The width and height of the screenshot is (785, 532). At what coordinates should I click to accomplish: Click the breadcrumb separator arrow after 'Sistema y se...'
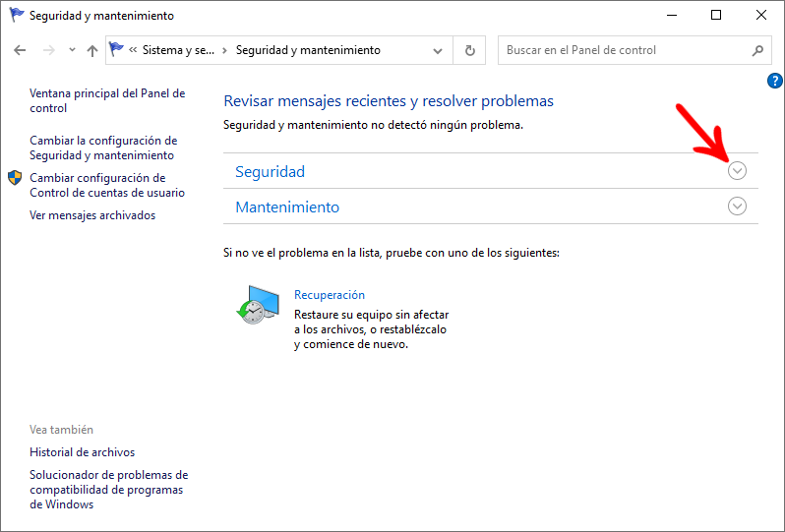(225, 50)
